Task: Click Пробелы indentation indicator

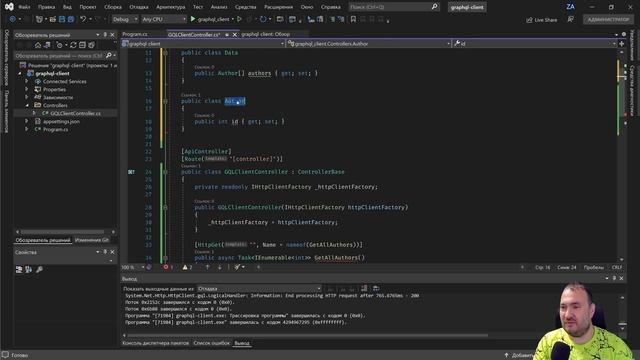Action: click(x=593, y=267)
